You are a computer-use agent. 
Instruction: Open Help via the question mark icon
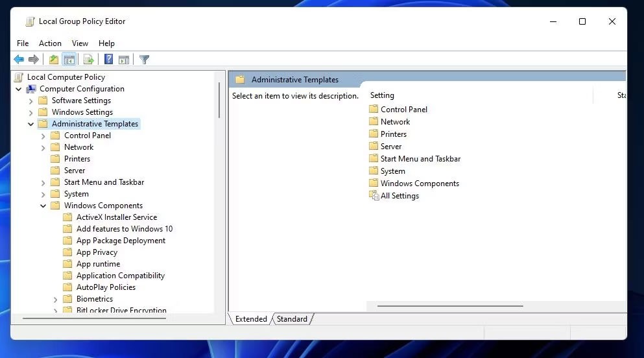108,60
